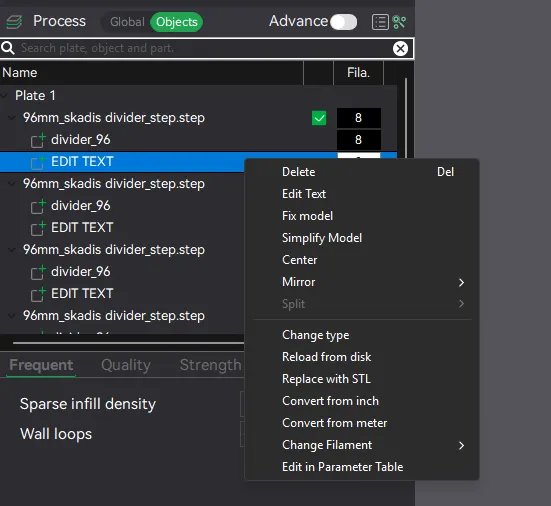Image resolution: width=551 pixels, height=506 pixels.
Task: Click the search magnifier icon
Action: tap(8, 48)
